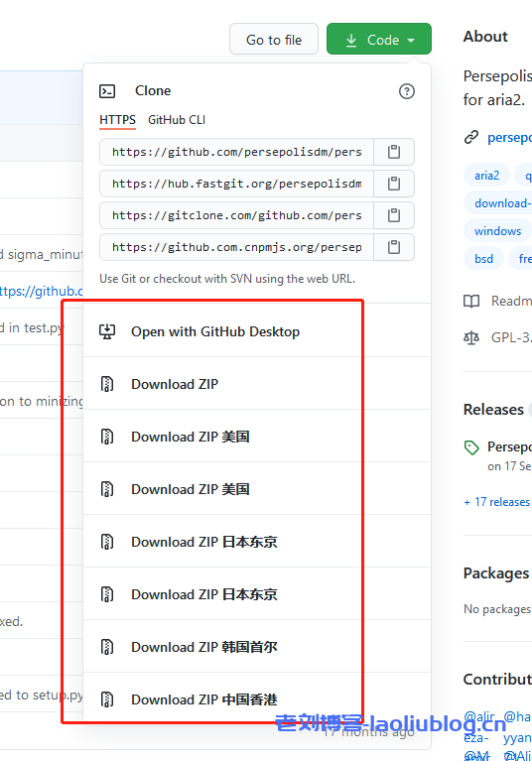Click the link chain icon in About
The height and width of the screenshot is (761, 532).
471,137
